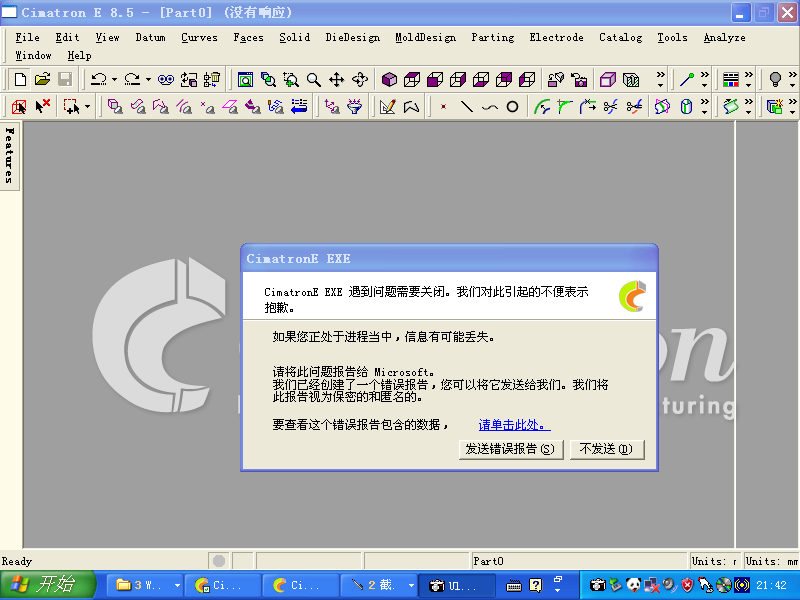Click the New File icon
This screenshot has height=600, width=800.
(x=20, y=79)
